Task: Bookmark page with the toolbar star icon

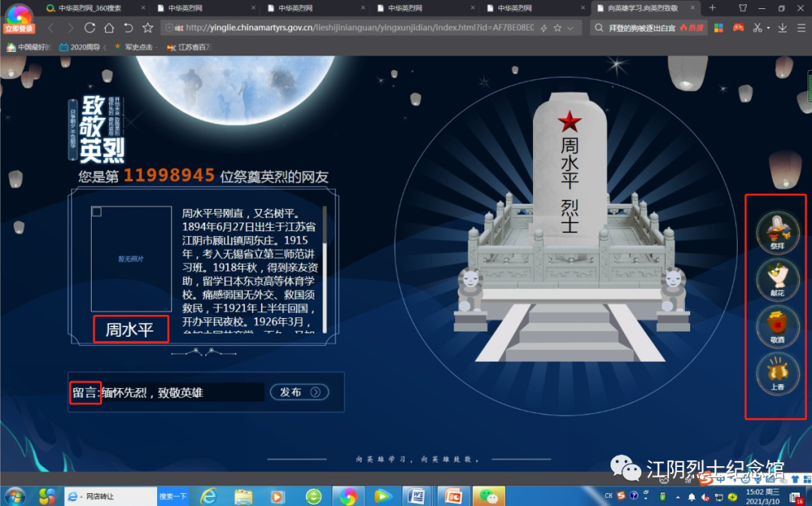Action: [x=148, y=28]
